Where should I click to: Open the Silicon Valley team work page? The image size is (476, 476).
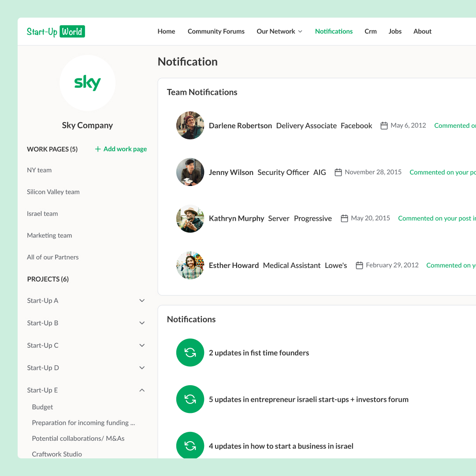[x=53, y=192]
